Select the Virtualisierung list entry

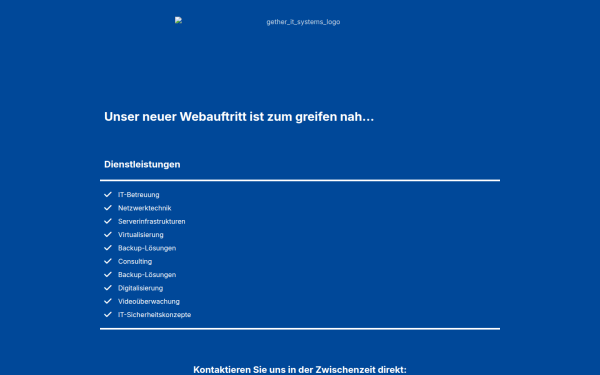point(140,235)
